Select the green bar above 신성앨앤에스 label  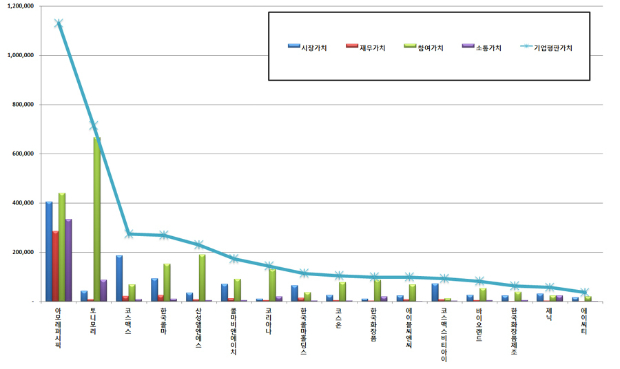202,278
